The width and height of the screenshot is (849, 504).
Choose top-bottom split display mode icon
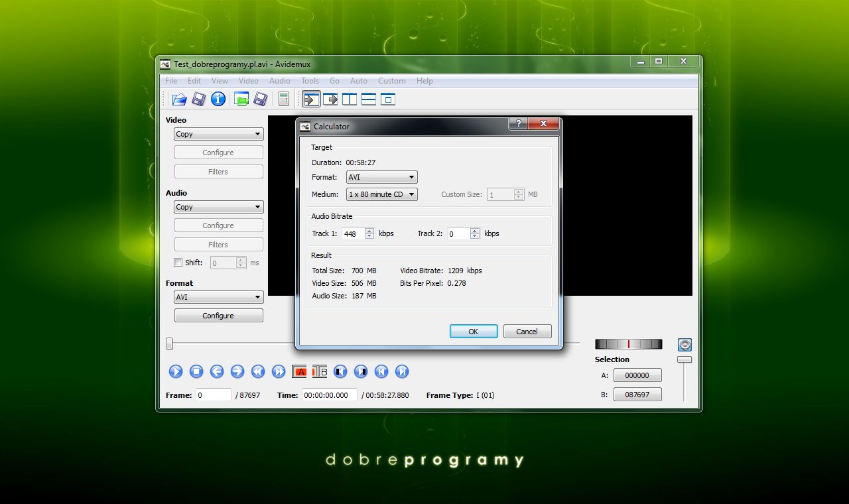(x=369, y=99)
